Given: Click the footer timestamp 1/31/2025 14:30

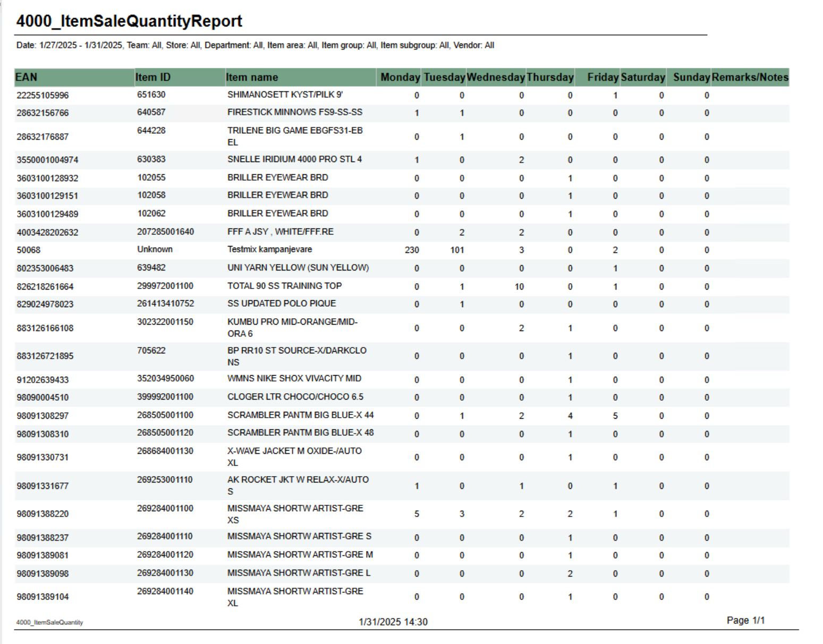Looking at the screenshot, I should point(393,622).
